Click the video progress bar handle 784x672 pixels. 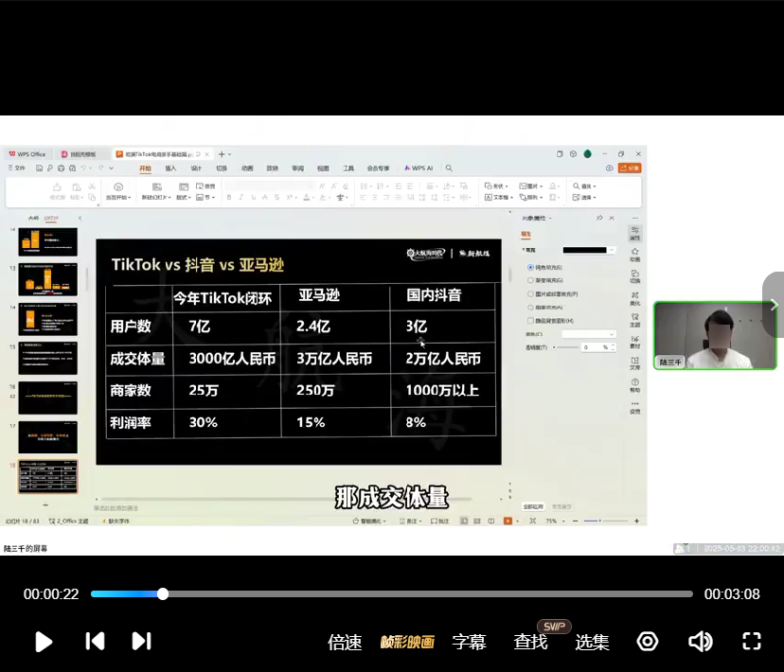163,593
